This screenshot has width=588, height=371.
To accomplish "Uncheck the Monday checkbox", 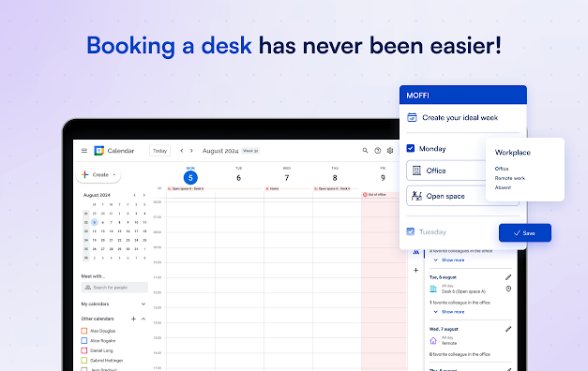I will point(411,148).
